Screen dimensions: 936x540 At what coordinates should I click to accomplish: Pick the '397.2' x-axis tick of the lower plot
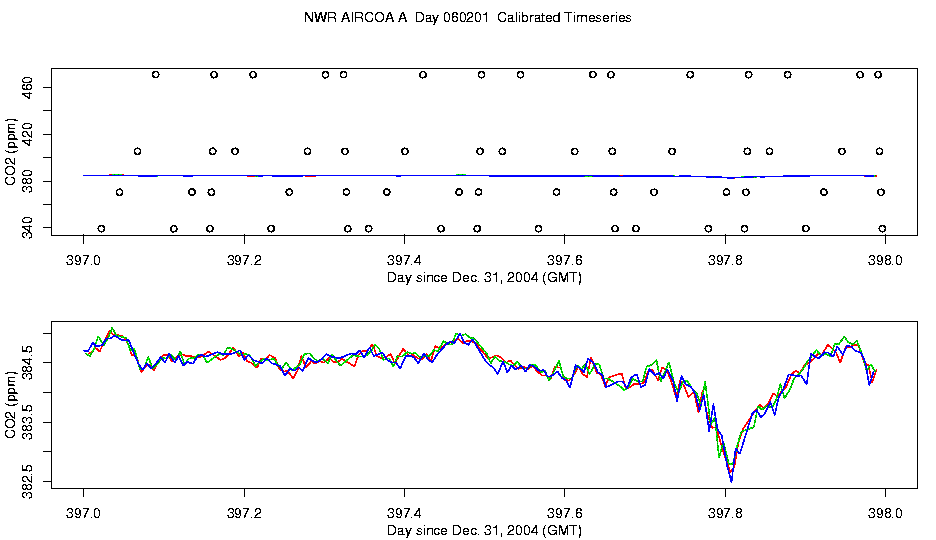(x=244, y=513)
